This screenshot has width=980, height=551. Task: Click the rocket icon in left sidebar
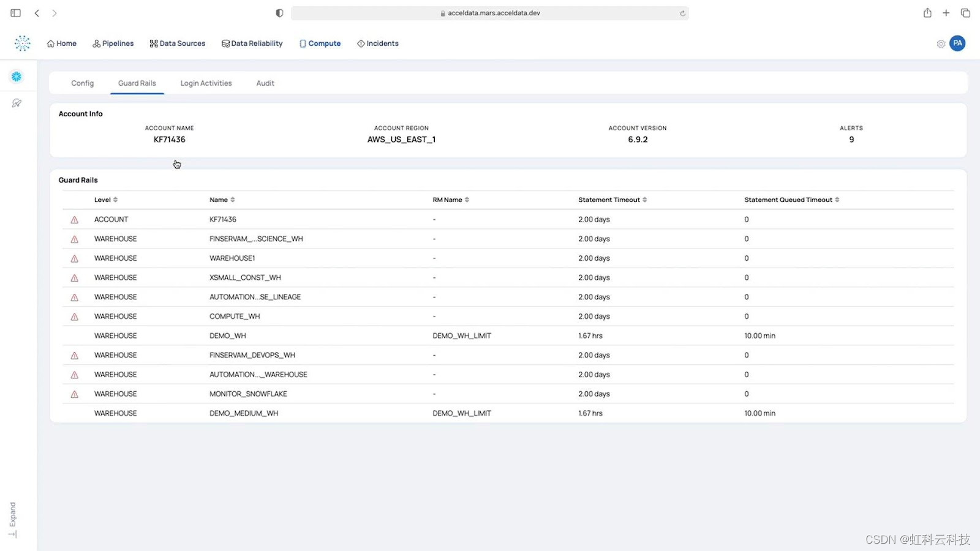pyautogui.click(x=17, y=103)
